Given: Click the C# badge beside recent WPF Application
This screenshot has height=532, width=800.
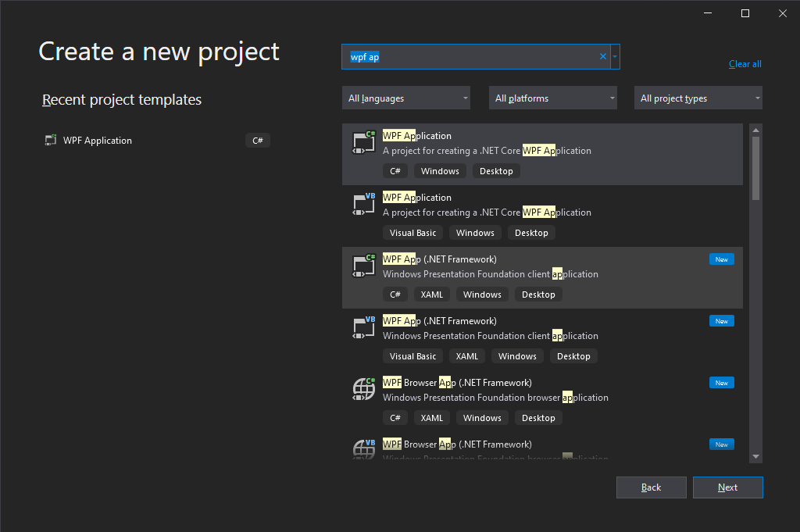Looking at the screenshot, I should tap(258, 141).
